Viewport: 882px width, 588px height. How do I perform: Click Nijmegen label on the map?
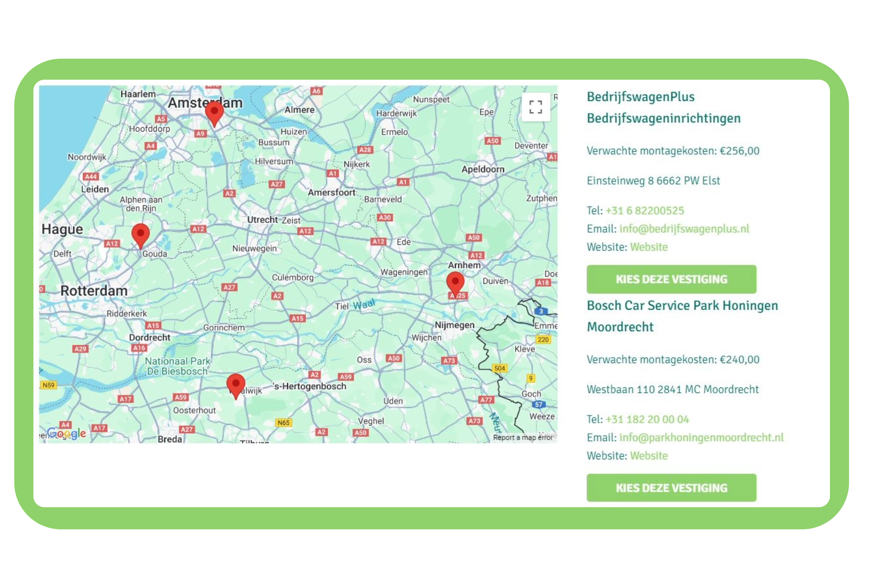tap(455, 325)
